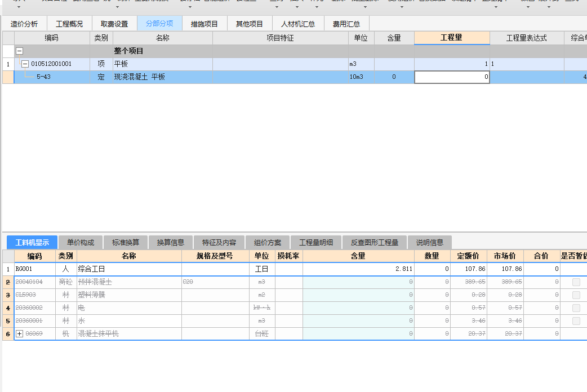Tick the 是否暂估 checkbox for 预拌混凝土
The width and height of the screenshot is (587, 392).
pos(576,282)
